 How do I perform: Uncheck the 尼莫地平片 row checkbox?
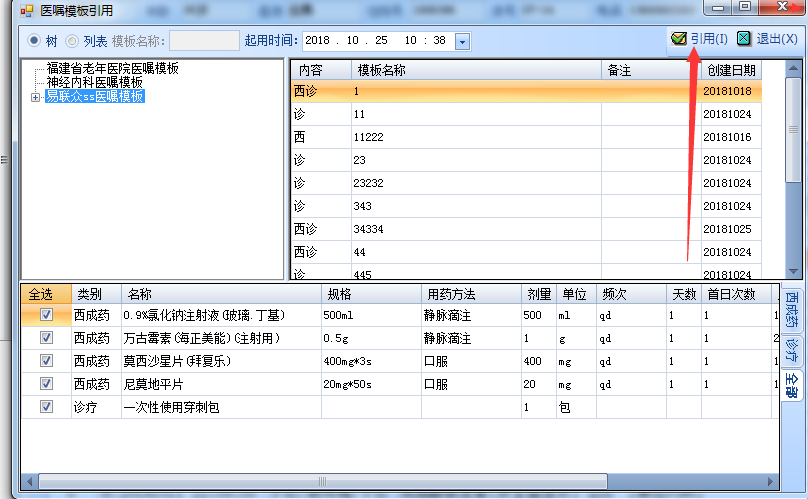pyautogui.click(x=46, y=384)
